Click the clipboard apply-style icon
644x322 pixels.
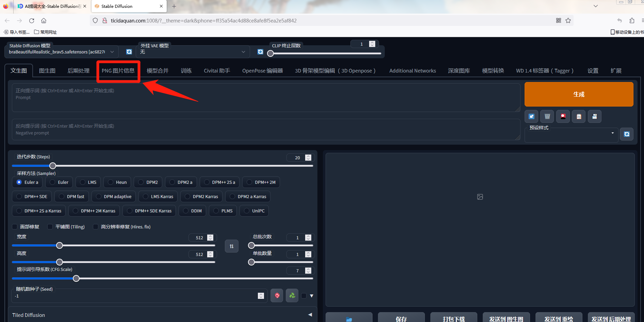(x=579, y=116)
